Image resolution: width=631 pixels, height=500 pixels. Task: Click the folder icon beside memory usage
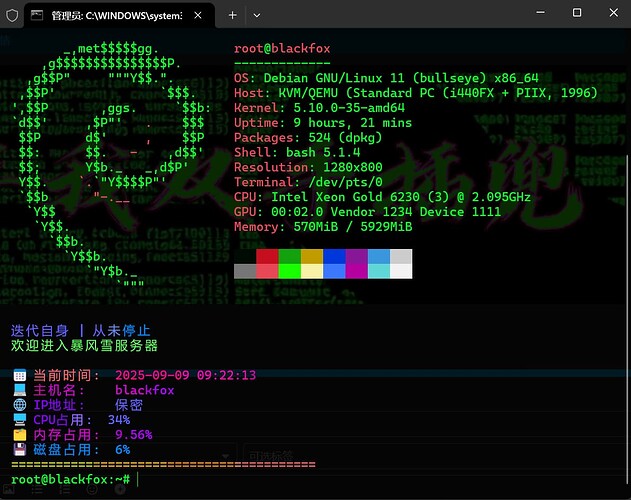tap(19, 435)
